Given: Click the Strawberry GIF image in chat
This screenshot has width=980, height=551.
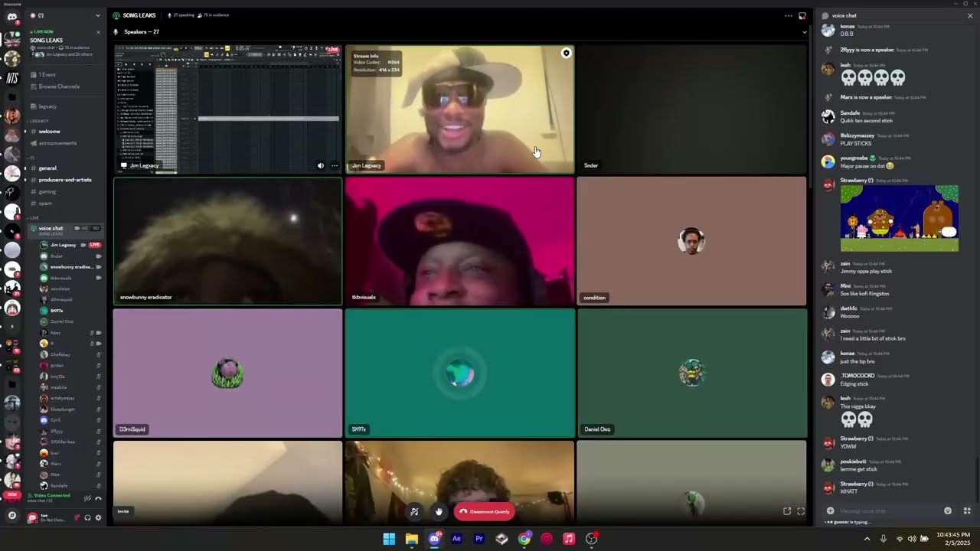Looking at the screenshot, I should (x=899, y=218).
